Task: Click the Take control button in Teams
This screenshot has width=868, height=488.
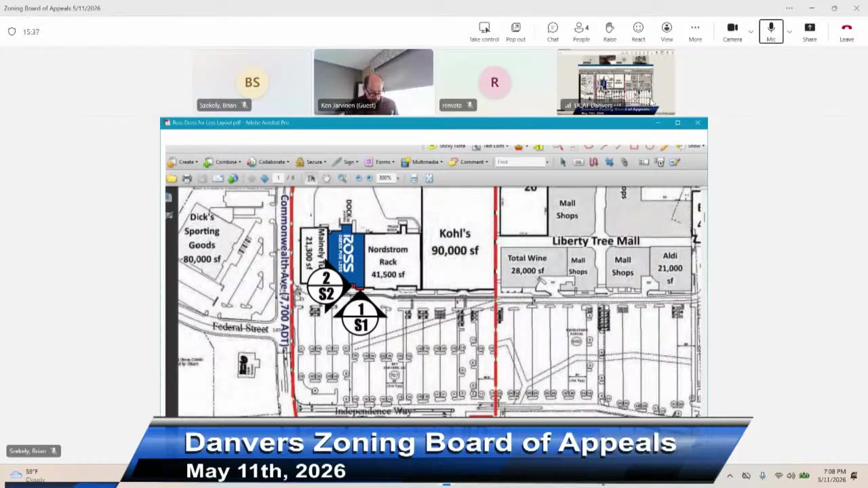Action: point(484,32)
